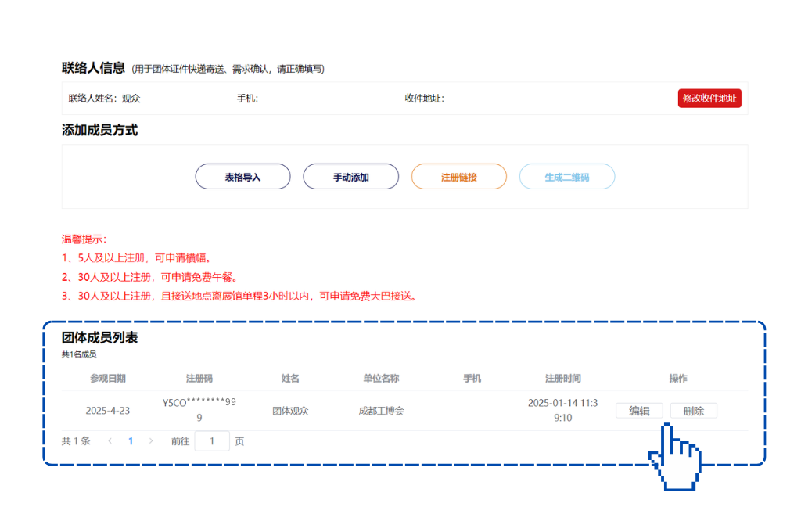Viewport: 801px width, 532px height.
Task: Click the 2025-4-23 visit date cell
Action: tap(108, 411)
